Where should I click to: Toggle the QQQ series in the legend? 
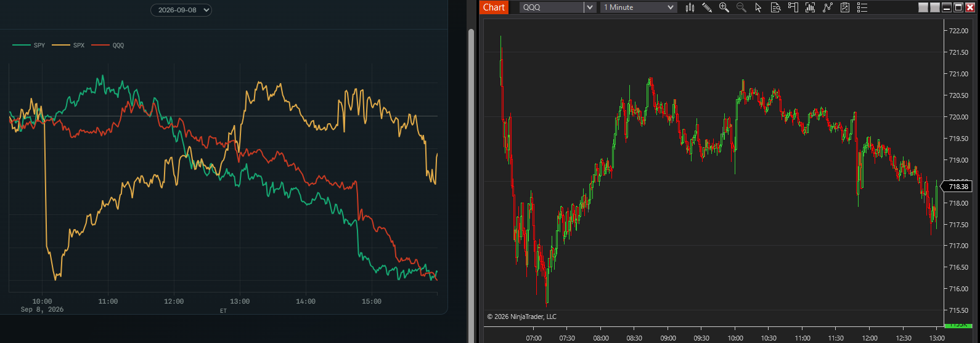[108, 45]
